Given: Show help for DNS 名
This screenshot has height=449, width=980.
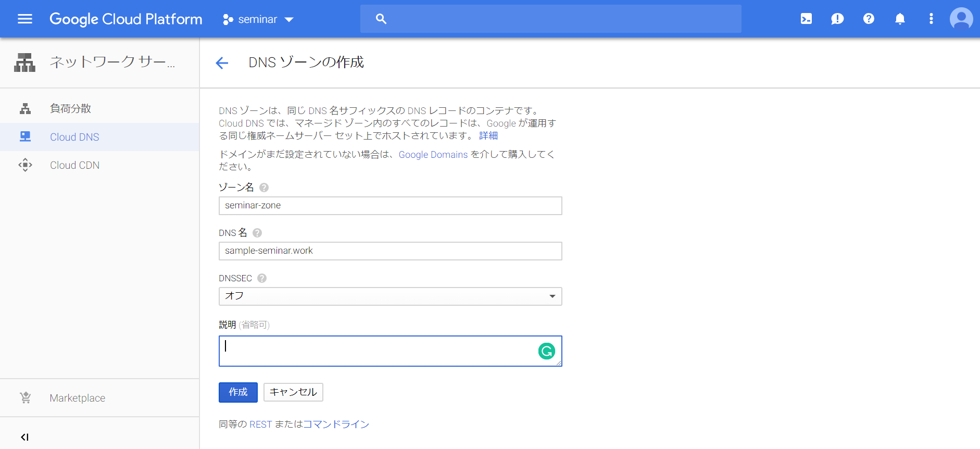Looking at the screenshot, I should point(257,233).
